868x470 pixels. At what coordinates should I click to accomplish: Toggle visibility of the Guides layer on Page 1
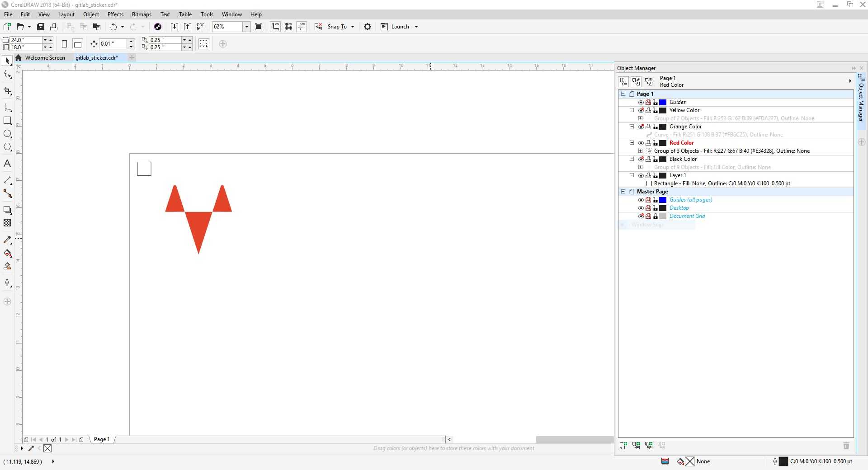(x=641, y=102)
